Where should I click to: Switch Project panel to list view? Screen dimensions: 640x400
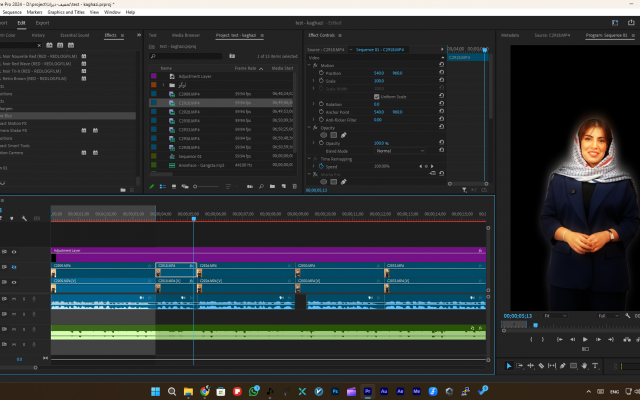coord(164,186)
